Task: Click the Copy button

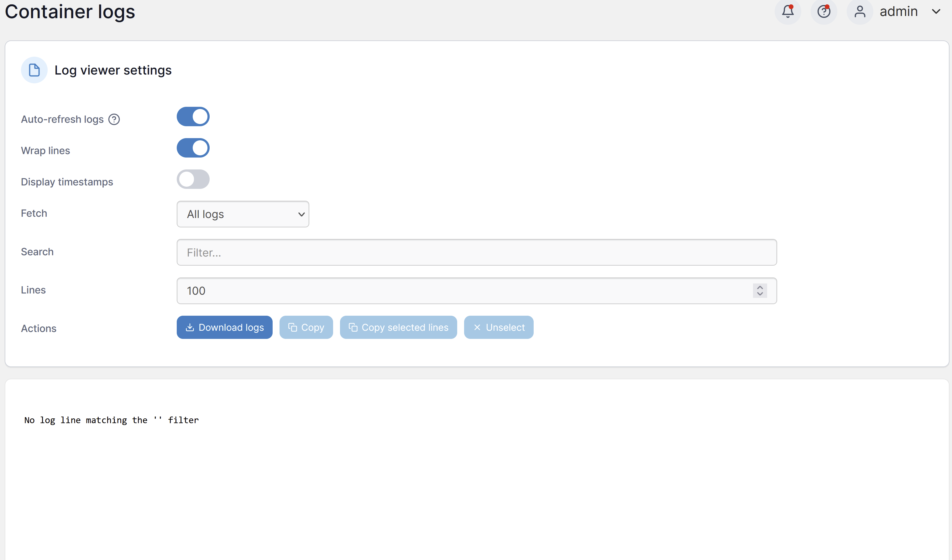Action: pos(306,327)
